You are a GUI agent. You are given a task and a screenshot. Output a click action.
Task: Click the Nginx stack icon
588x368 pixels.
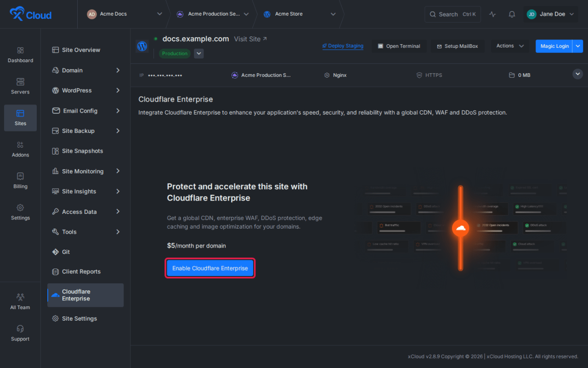327,75
